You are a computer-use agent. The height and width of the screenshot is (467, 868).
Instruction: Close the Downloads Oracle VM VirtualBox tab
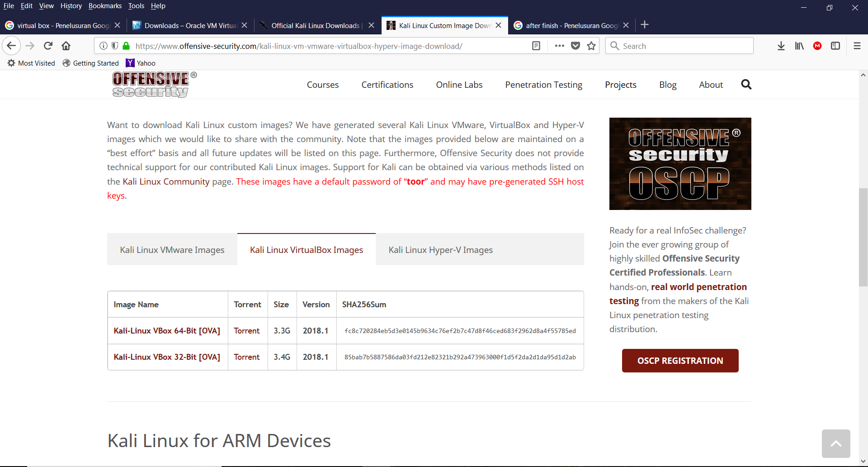click(244, 25)
